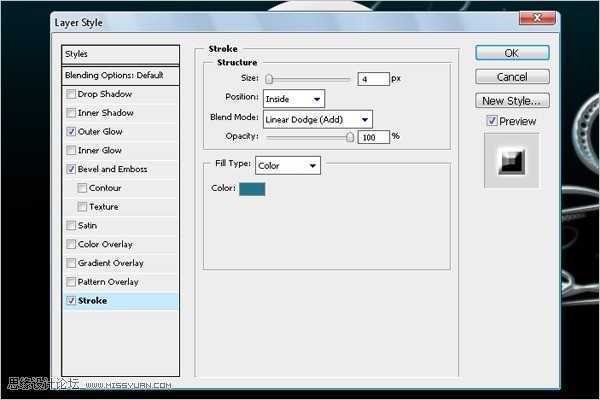This screenshot has width=600, height=400.
Task: Click the Cancel button
Action: tap(512, 77)
